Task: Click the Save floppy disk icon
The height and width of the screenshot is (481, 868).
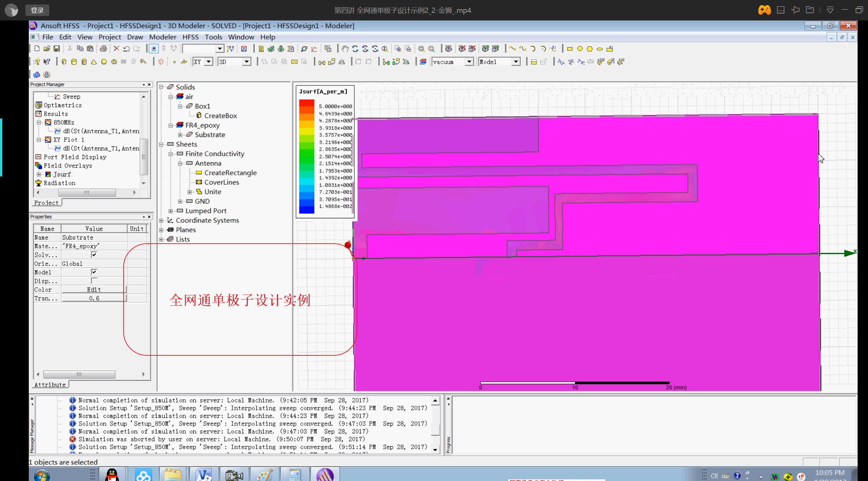Action: 57,49
